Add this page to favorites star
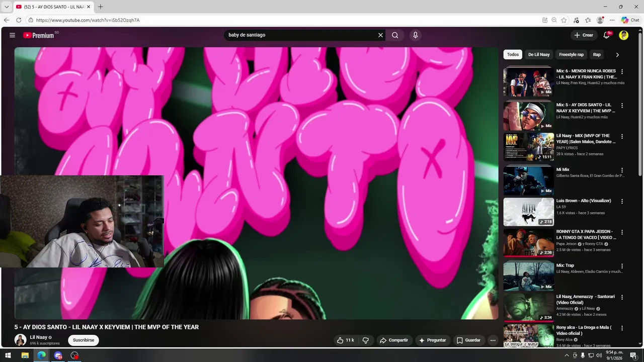Screen dimensions: 644x362 tap(564, 20)
